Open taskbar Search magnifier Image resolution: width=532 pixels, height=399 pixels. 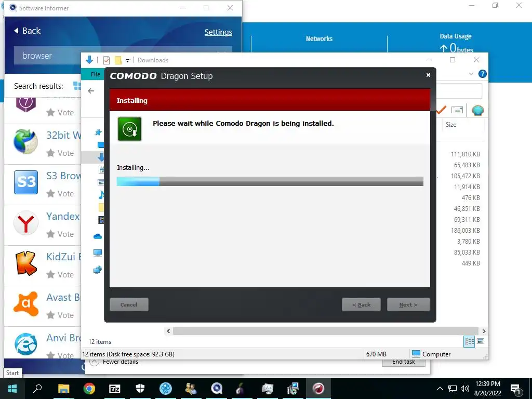tap(37, 389)
